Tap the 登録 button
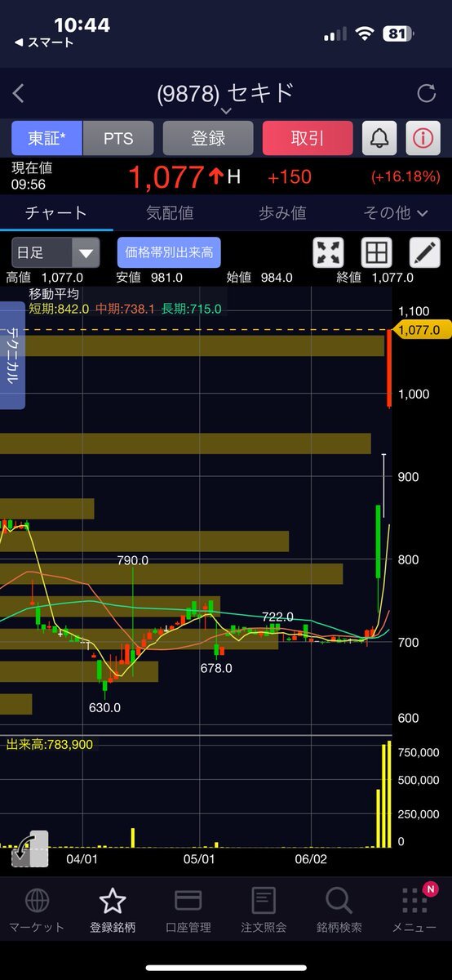 point(208,138)
